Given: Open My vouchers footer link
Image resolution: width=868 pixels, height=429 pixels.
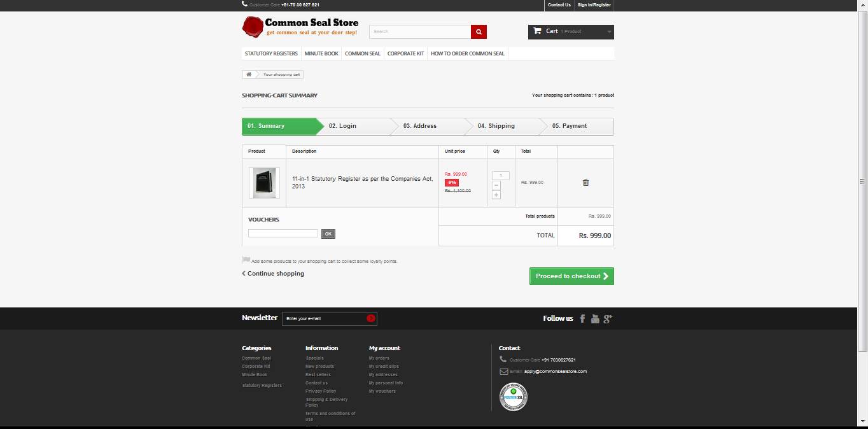Looking at the screenshot, I should pyautogui.click(x=382, y=391).
